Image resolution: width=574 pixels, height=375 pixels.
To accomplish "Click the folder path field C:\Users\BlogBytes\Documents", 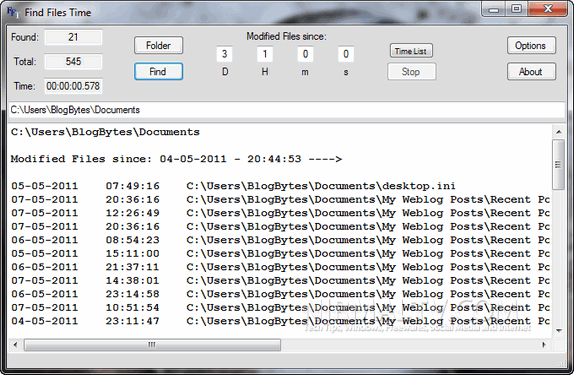I will coord(286,110).
